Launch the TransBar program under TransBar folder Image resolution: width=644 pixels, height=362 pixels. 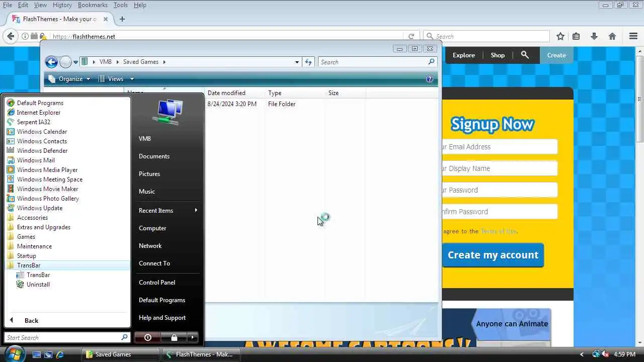pyautogui.click(x=38, y=275)
